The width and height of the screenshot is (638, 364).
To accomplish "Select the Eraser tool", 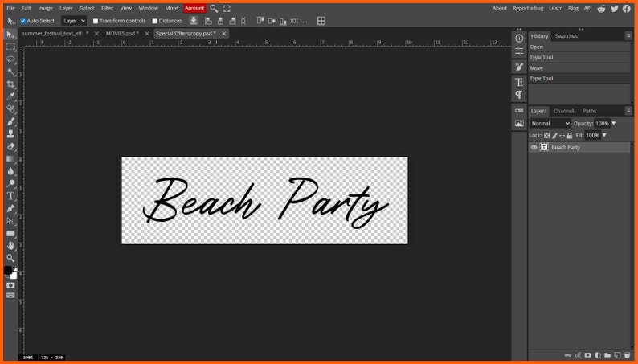I will click(11, 146).
